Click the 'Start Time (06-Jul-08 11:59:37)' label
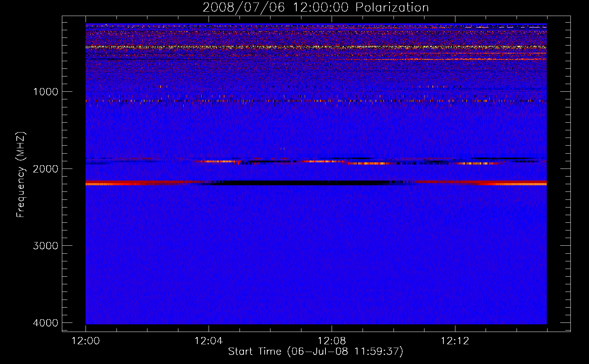Viewport: 589px width, 364px height. click(316, 352)
